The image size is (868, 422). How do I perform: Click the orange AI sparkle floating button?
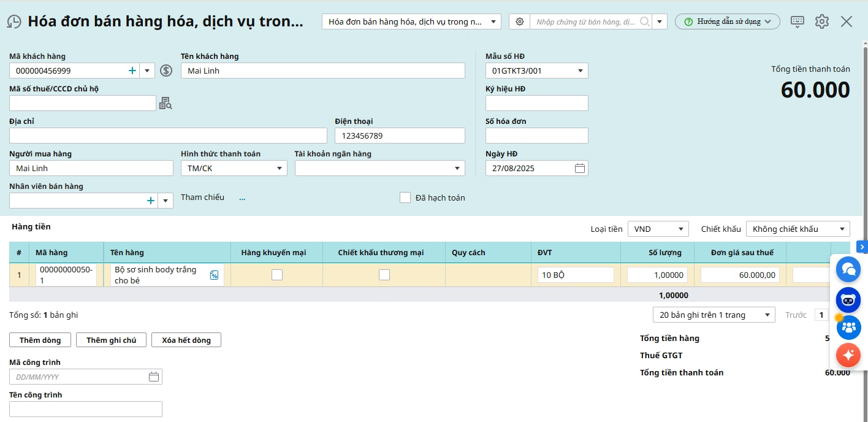click(x=848, y=355)
